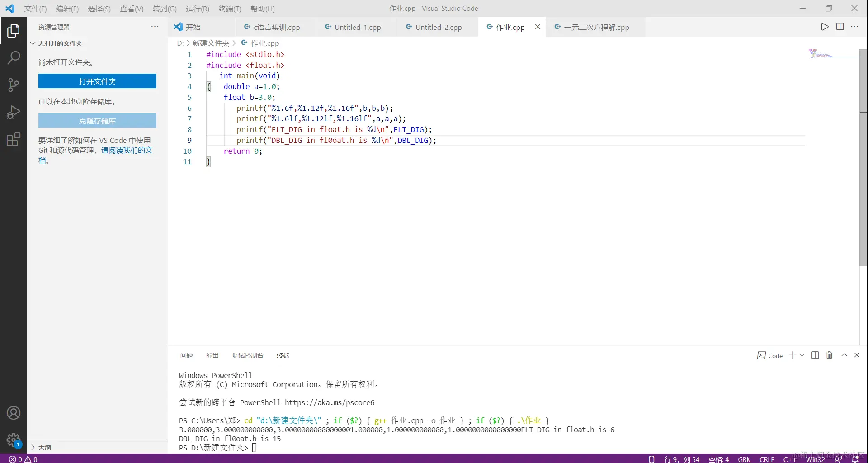This screenshot has height=463, width=868.
Task: Select the 终端 terminal panel tab
Action: point(283,355)
